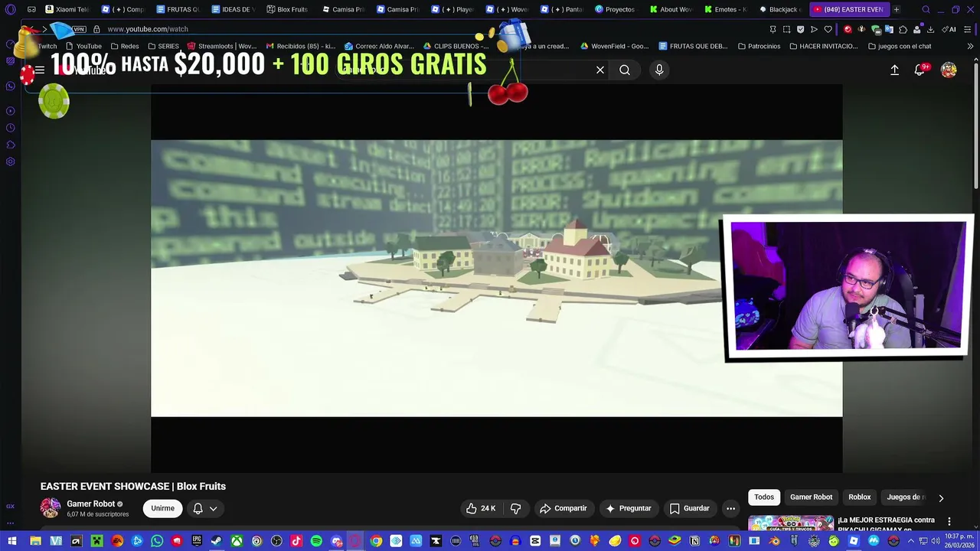Open the Patrocinios bookmarks folder
This screenshot has width=980, height=551.
(x=759, y=46)
